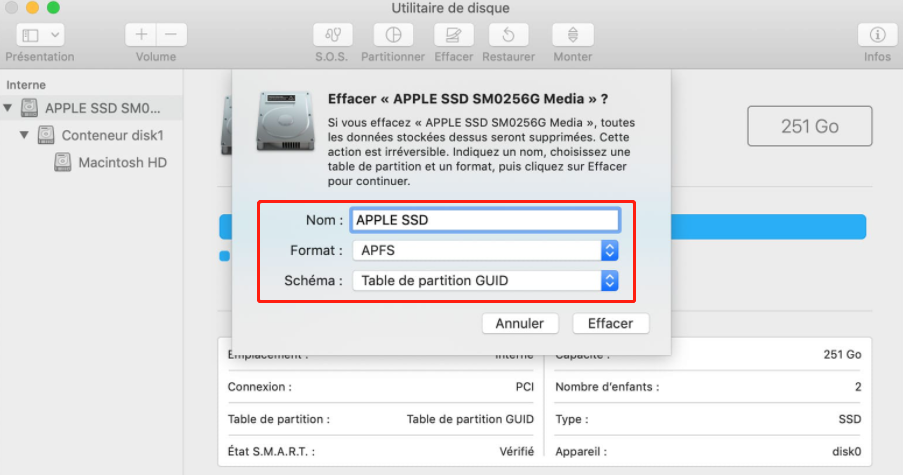Open the Partitionner tool
Viewport: 903px width, 475px height.
(x=393, y=35)
